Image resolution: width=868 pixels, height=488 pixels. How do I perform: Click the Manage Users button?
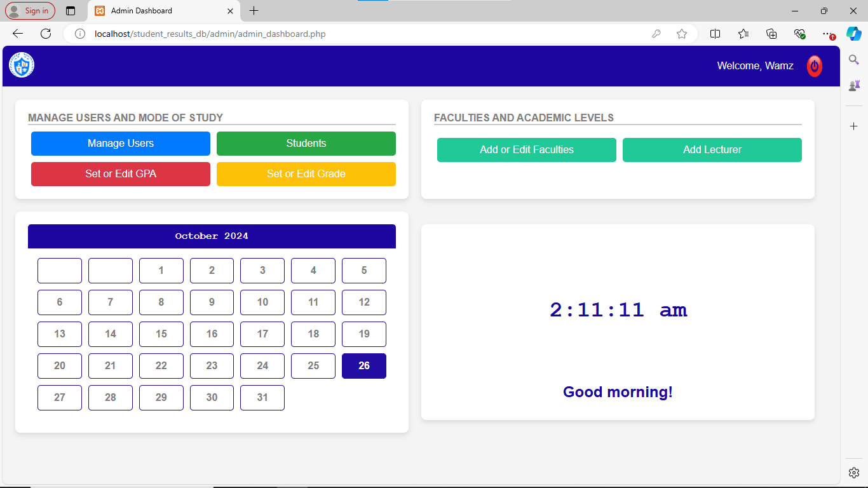click(x=121, y=144)
